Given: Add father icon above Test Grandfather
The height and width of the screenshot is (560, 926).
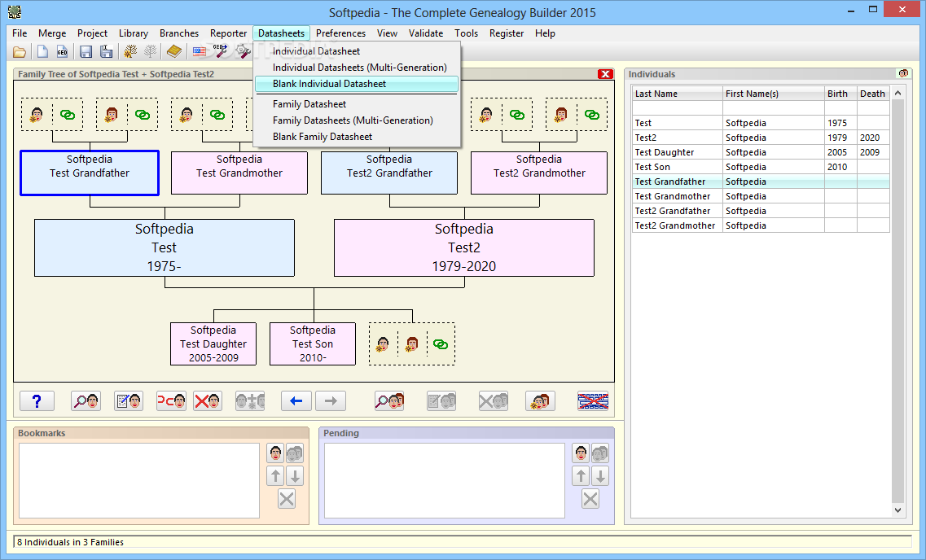Looking at the screenshot, I should 37,114.
